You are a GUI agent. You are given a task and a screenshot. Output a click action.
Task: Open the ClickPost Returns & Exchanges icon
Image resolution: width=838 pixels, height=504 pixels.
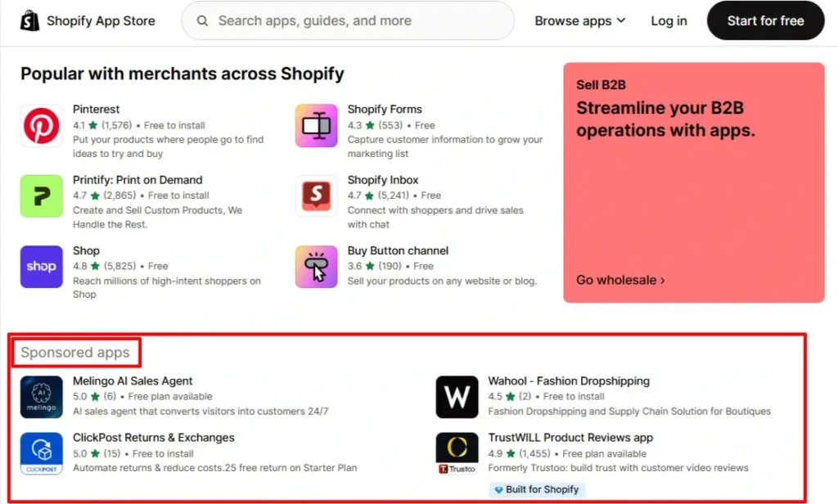[41, 453]
